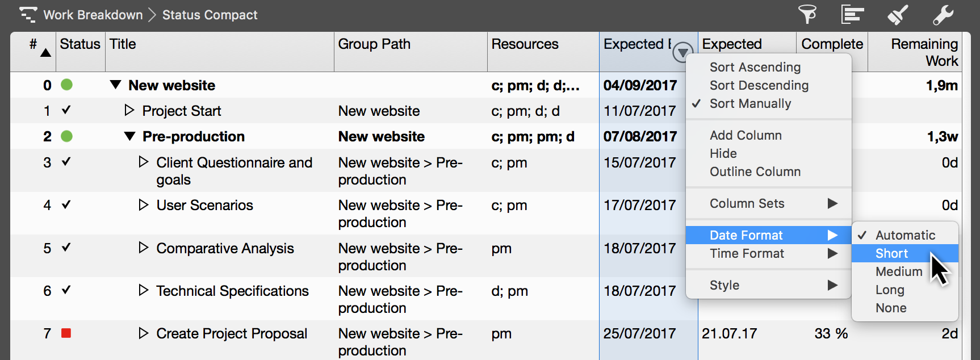The width and height of the screenshot is (980, 360).
Task: Open the wrench settings icon
Action: (943, 15)
